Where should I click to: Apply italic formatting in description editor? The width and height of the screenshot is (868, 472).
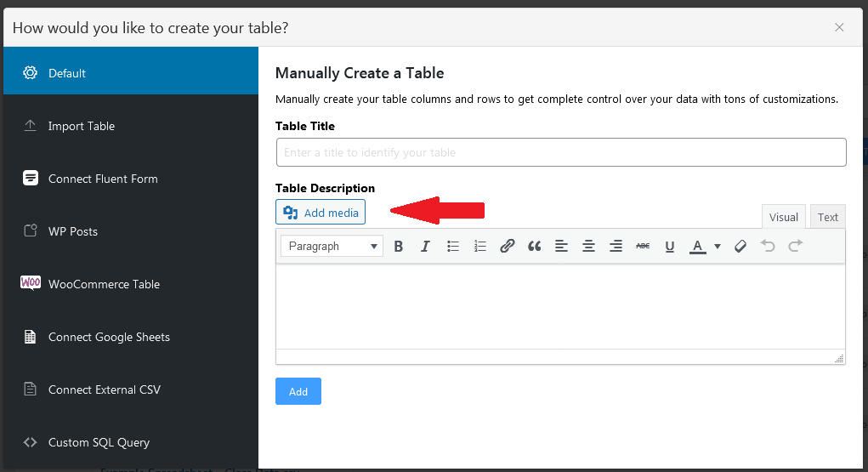425,247
